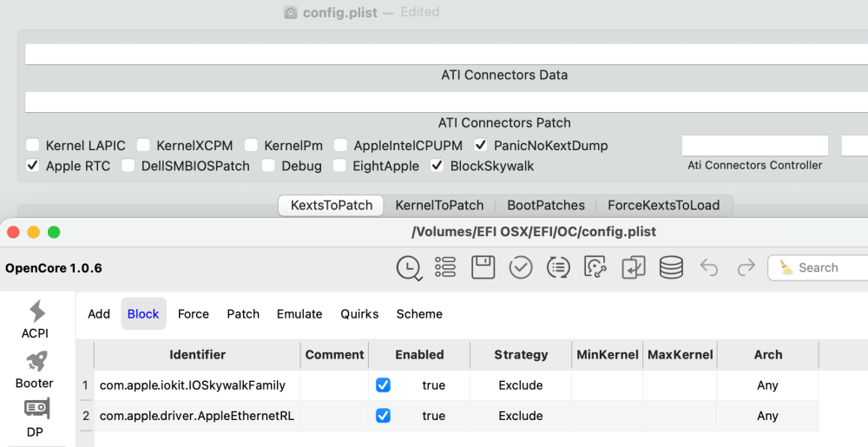868x447 pixels.
Task: Select the KextsToPatch tab
Action: [331, 205]
